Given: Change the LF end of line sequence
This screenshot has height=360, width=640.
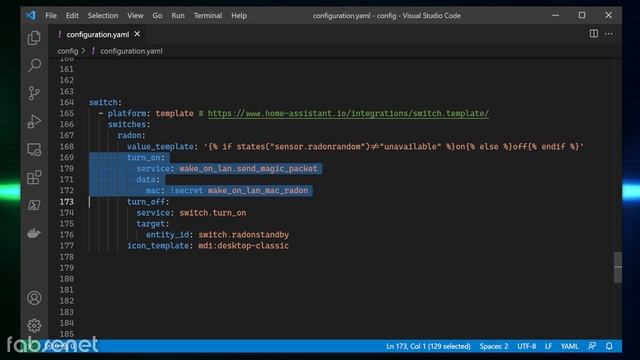Looking at the screenshot, I should (x=548, y=346).
